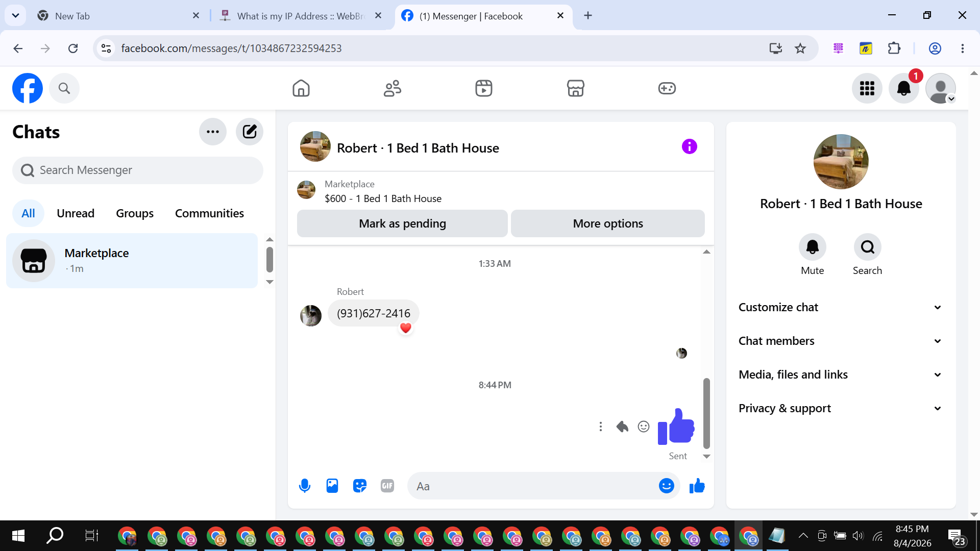Switch to the Groups tab
This screenshot has width=980, height=551.
pyautogui.click(x=135, y=213)
